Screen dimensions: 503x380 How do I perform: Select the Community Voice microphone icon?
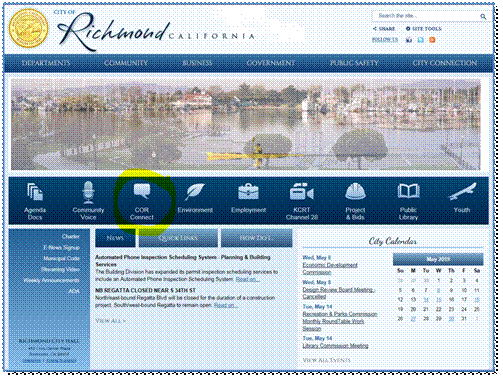pyautogui.click(x=88, y=192)
